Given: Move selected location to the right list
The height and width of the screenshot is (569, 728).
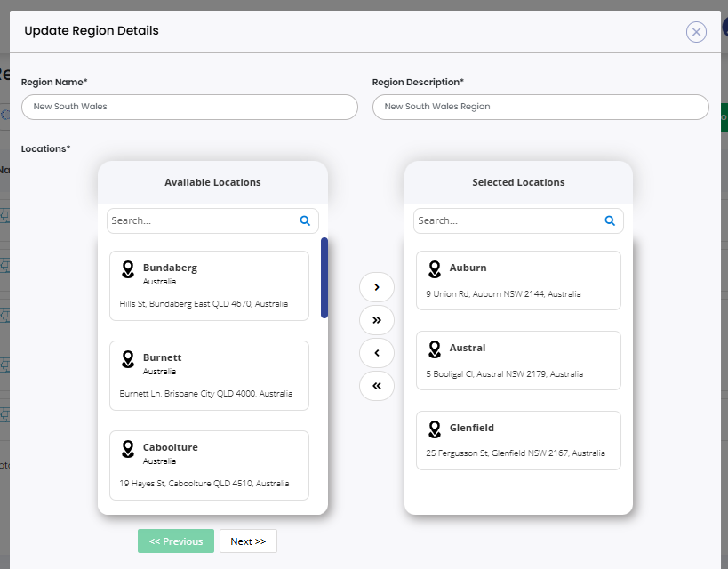Looking at the screenshot, I should pyautogui.click(x=377, y=287).
